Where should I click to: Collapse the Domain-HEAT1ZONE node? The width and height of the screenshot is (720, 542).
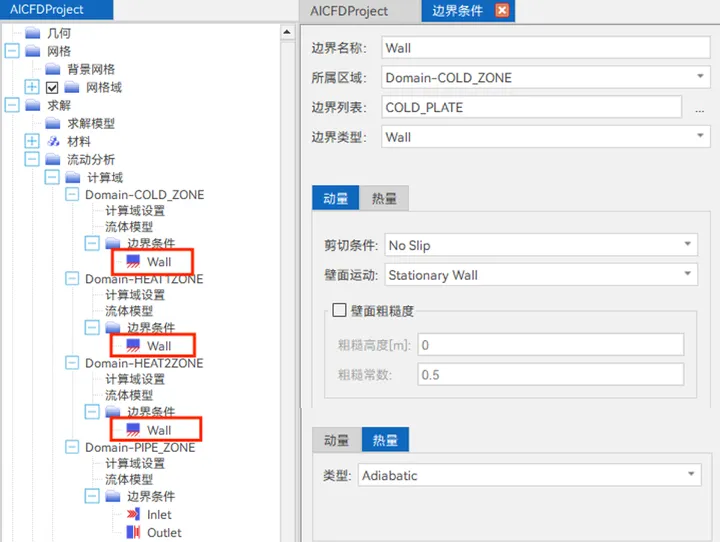tap(72, 278)
